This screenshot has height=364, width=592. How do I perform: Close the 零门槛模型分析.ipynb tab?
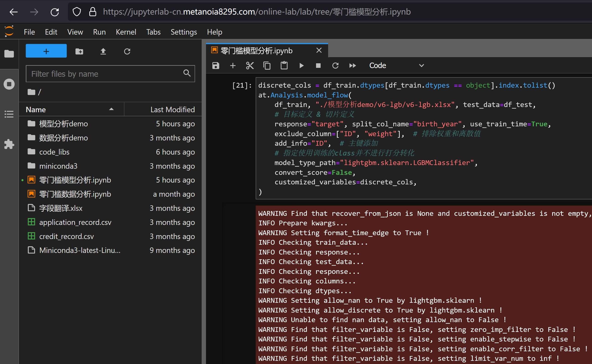pyautogui.click(x=319, y=50)
